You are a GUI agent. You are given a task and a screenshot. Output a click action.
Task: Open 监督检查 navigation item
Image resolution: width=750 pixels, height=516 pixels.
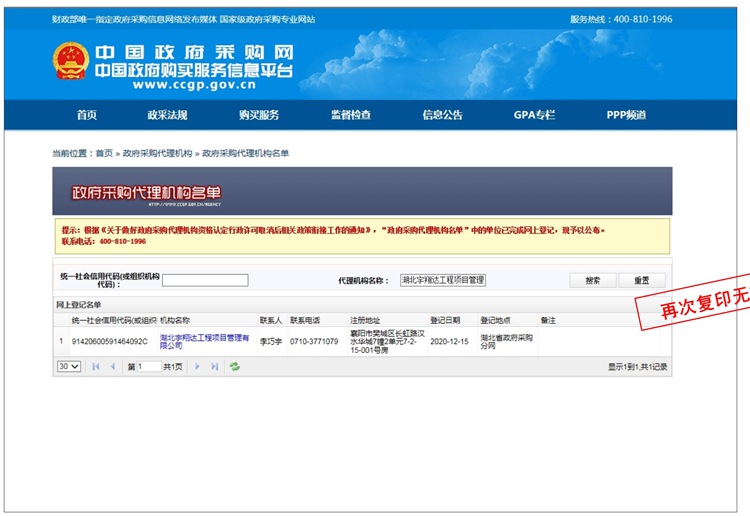351,115
